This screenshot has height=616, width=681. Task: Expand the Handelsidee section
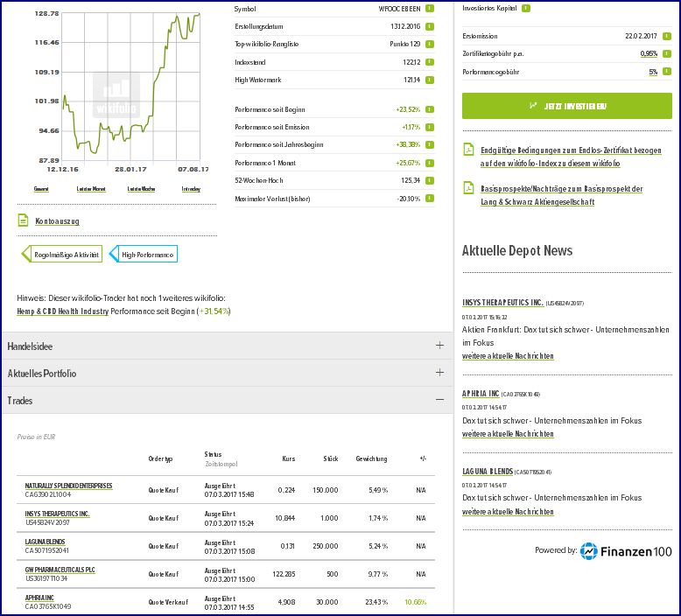click(x=439, y=346)
